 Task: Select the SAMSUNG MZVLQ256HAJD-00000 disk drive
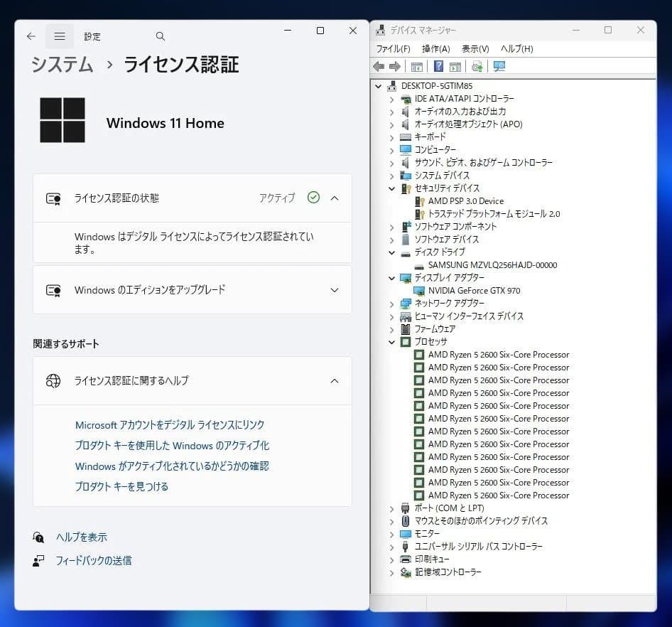point(492,265)
